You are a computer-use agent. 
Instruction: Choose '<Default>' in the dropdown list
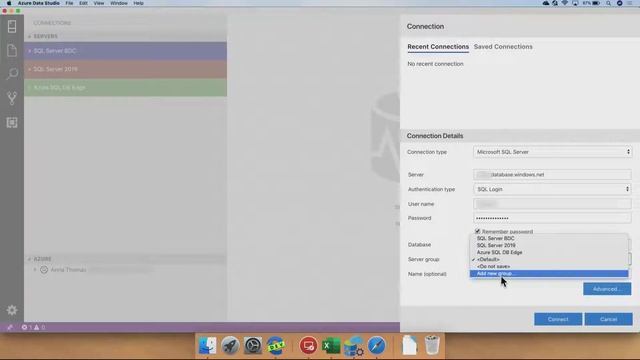point(549,260)
